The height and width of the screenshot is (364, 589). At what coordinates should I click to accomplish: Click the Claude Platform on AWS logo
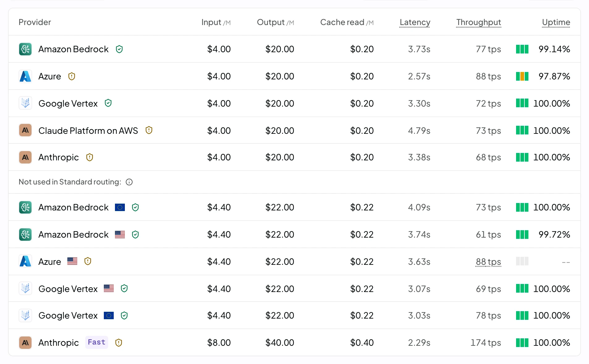(25, 130)
